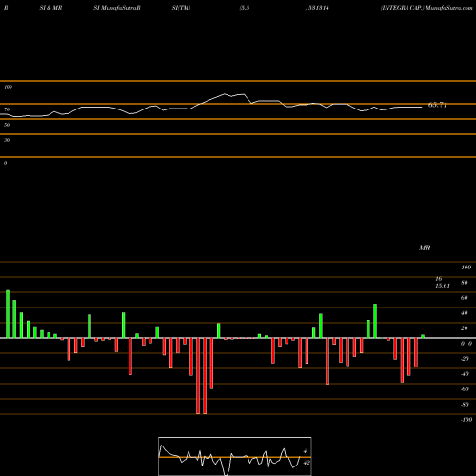Select the '(INTEGRA CAP.) MunafaSutra.com' header text

click(x=426, y=8)
